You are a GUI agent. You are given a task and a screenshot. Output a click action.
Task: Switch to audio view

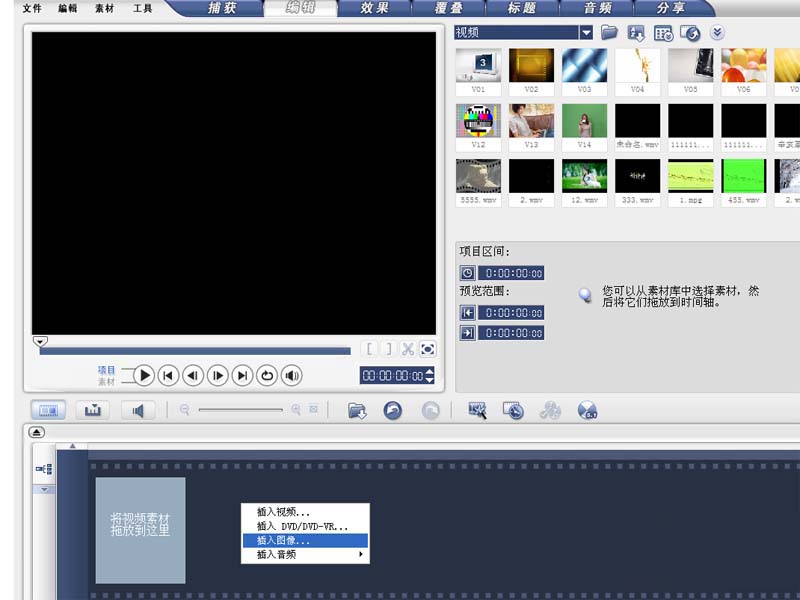(138, 410)
